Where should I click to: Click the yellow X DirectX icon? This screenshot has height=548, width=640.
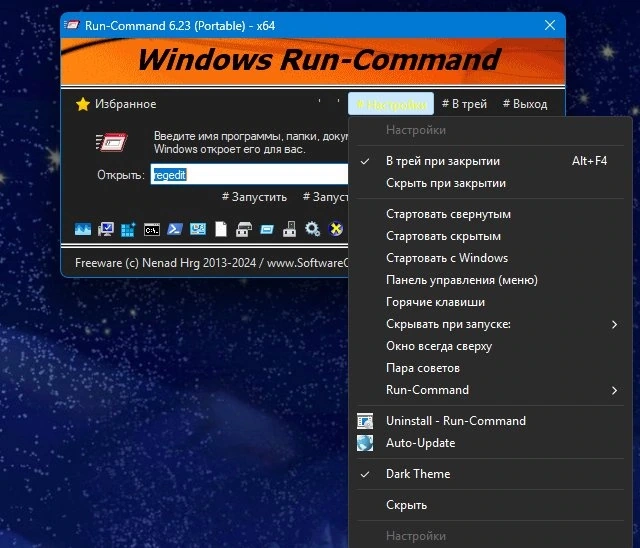point(336,229)
